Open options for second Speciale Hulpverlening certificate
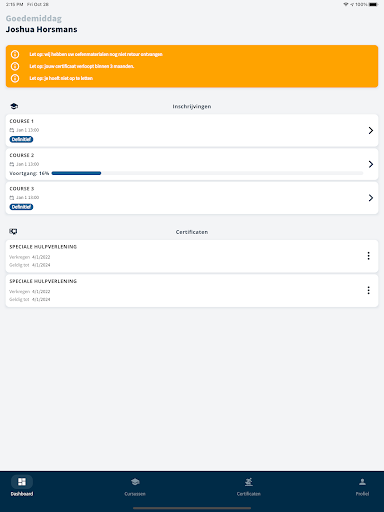Viewport: 384px width, 512px height. click(368, 290)
